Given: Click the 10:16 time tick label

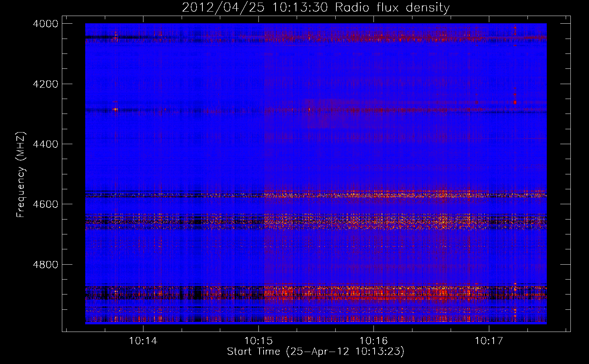Looking at the screenshot, I should click(374, 341).
